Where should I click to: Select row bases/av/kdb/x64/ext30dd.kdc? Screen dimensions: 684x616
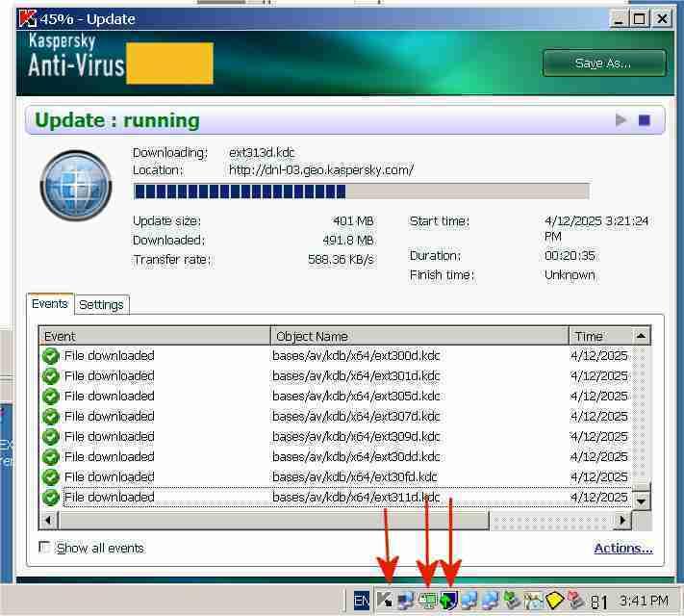[x=335, y=456]
